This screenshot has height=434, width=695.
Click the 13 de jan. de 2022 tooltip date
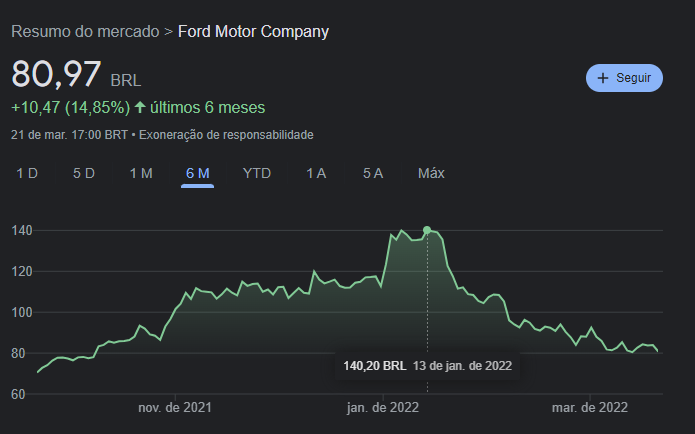pyautogui.click(x=462, y=366)
